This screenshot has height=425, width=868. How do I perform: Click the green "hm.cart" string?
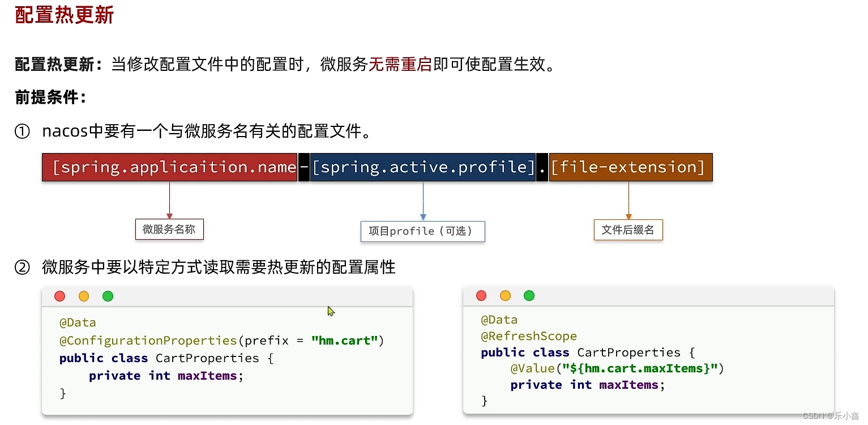pyautogui.click(x=344, y=341)
